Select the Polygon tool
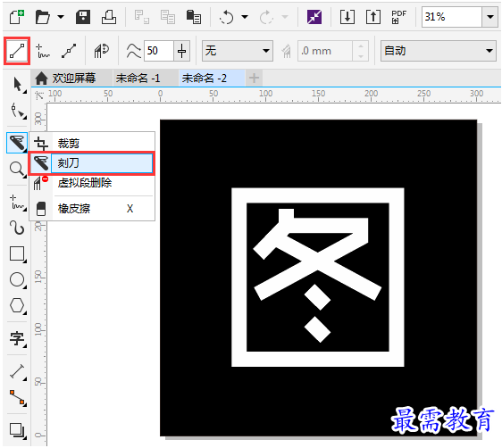This screenshot has width=502, height=448. tap(17, 306)
